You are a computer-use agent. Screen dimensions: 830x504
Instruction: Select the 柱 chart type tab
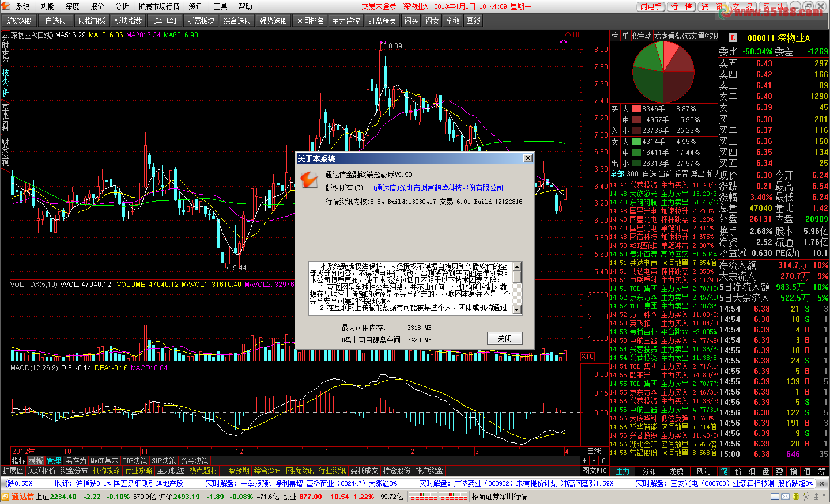614,36
